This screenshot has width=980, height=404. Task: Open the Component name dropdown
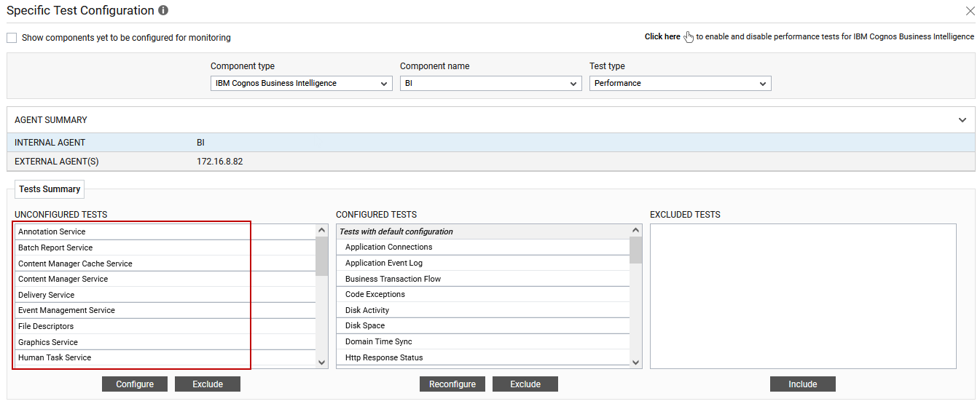[491, 84]
